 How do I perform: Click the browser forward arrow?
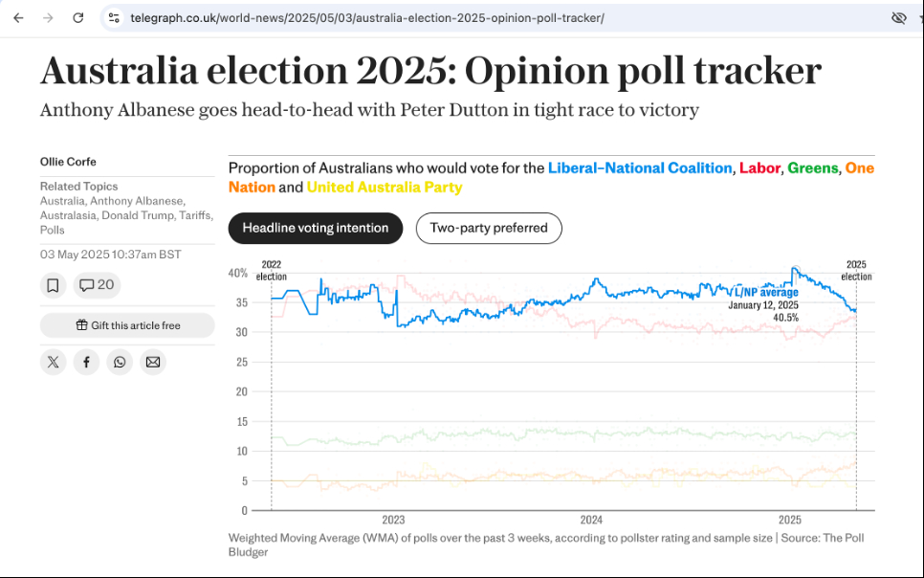click(48, 18)
